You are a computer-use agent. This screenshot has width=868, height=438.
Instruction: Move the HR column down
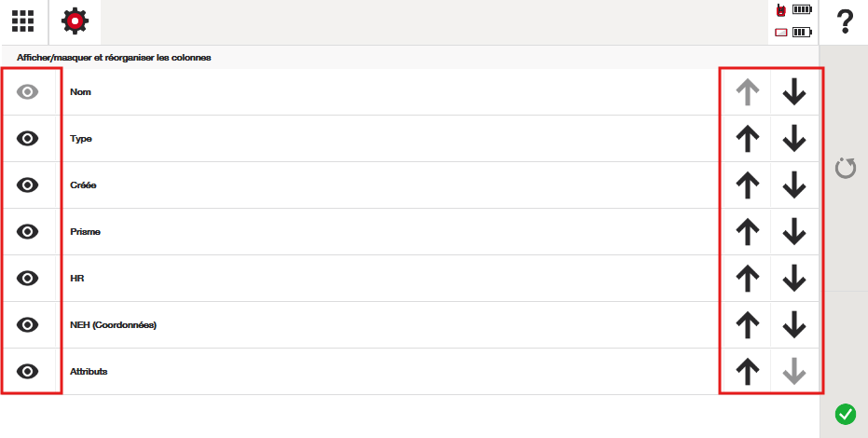[x=794, y=279]
